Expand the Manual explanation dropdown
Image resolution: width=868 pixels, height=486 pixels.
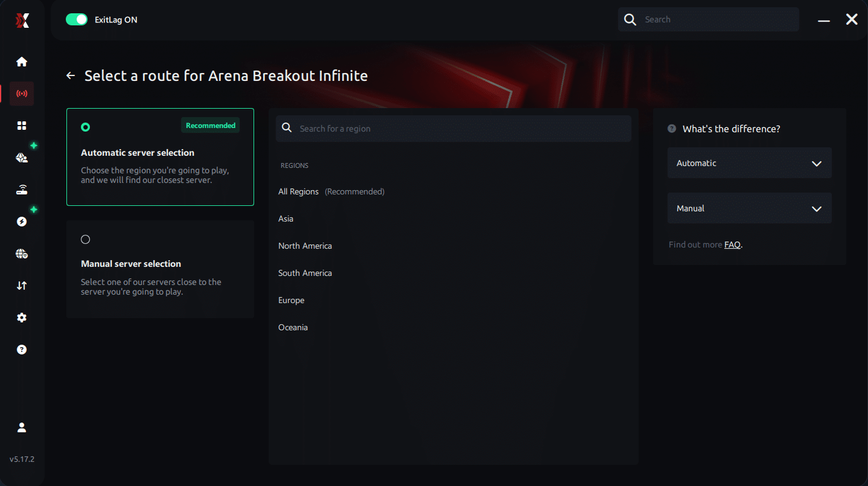[750, 208]
